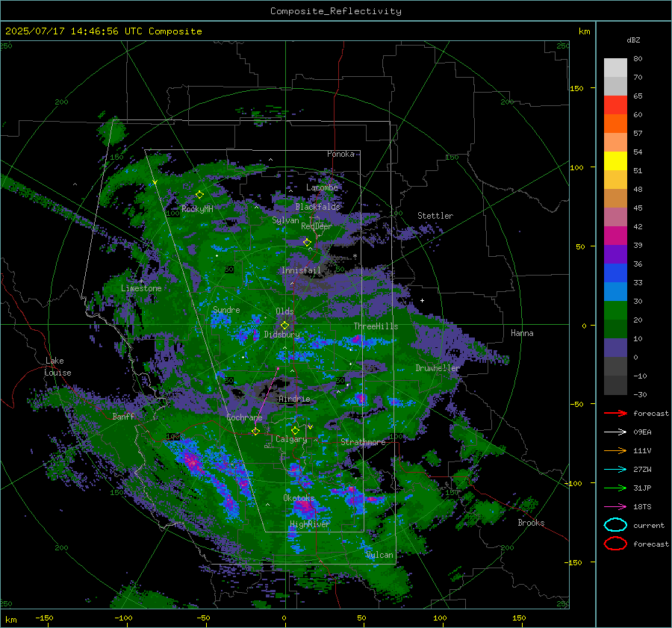Click the green 31JP arrow icon
The height and width of the screenshot is (628, 672).
click(x=615, y=488)
